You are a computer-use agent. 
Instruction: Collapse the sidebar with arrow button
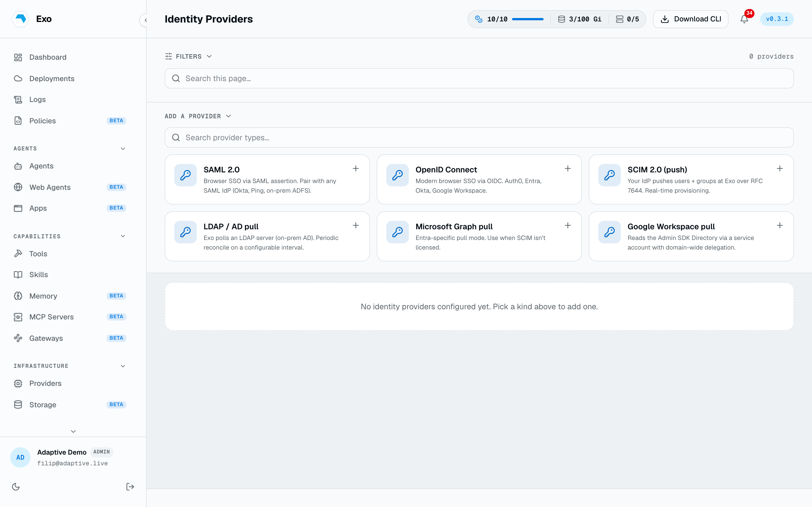[145, 20]
